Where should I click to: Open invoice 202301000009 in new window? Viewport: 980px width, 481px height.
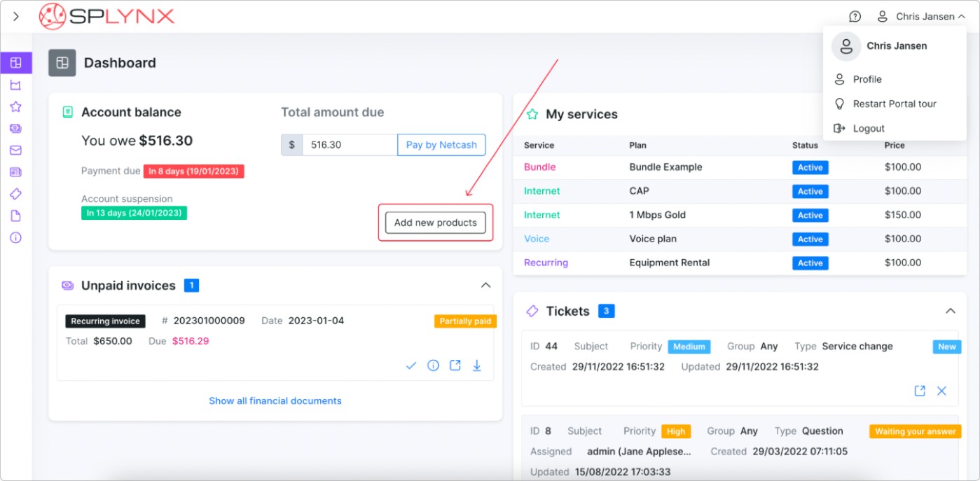(455, 365)
